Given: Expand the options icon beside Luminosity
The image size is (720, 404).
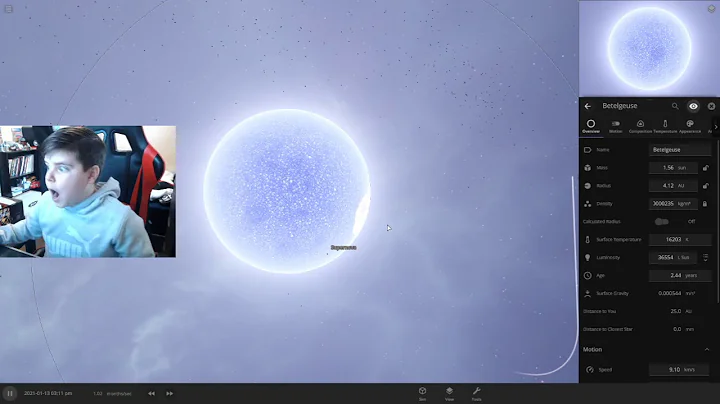Looking at the screenshot, I should [x=705, y=258].
